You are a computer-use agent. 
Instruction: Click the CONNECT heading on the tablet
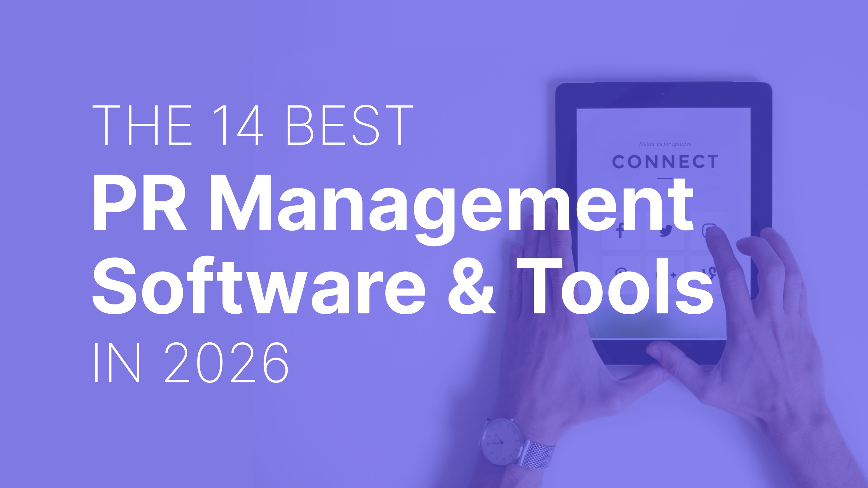[x=665, y=162]
